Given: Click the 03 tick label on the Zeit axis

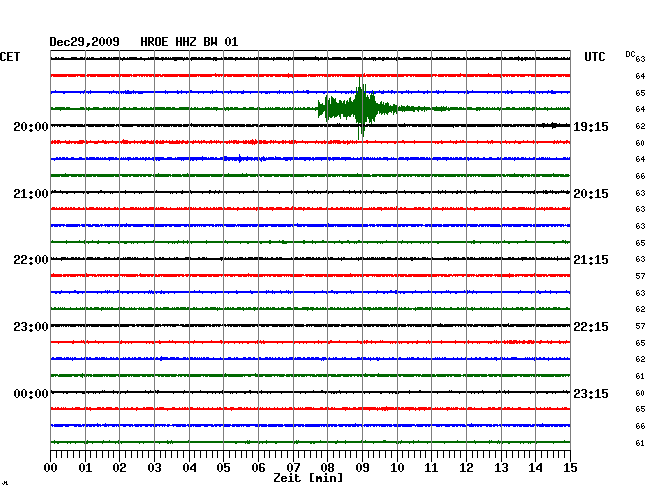Looking at the screenshot, I should (154, 467).
